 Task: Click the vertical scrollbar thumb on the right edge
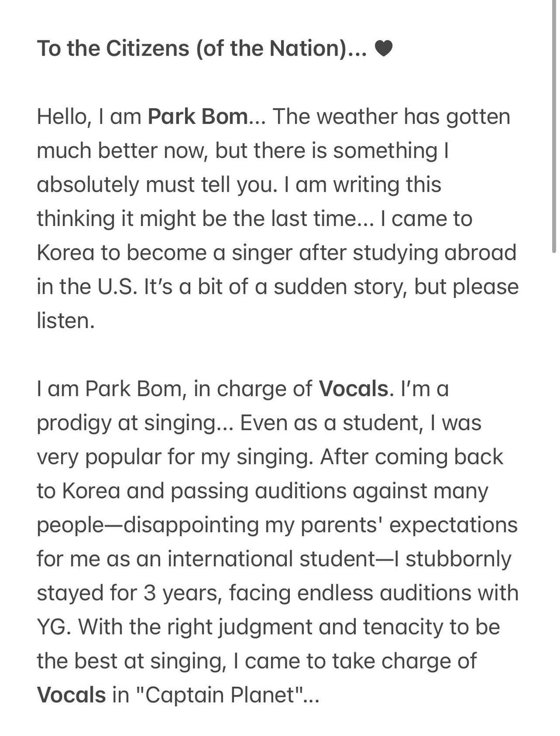[x=554, y=124]
